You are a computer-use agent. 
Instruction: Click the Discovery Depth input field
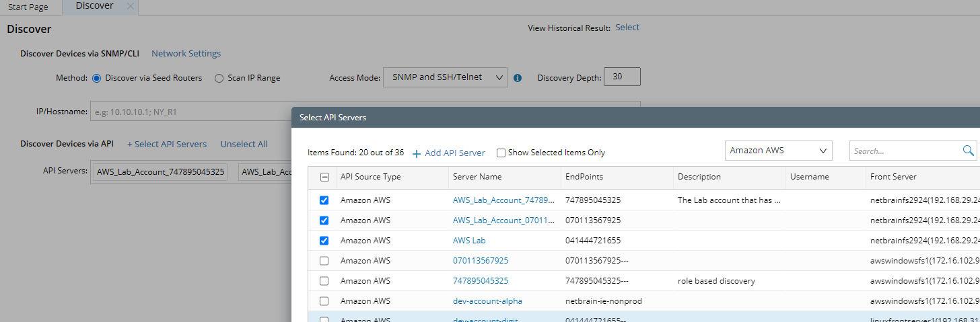pyautogui.click(x=622, y=77)
